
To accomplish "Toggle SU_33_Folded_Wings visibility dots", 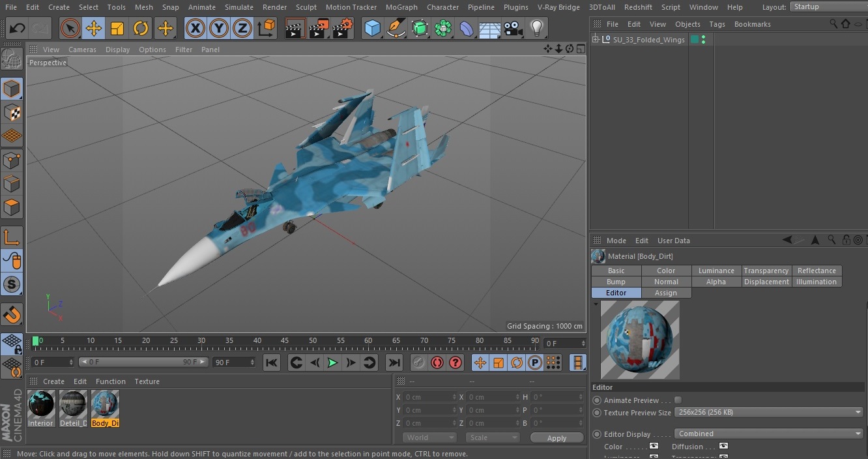I will (x=703, y=40).
